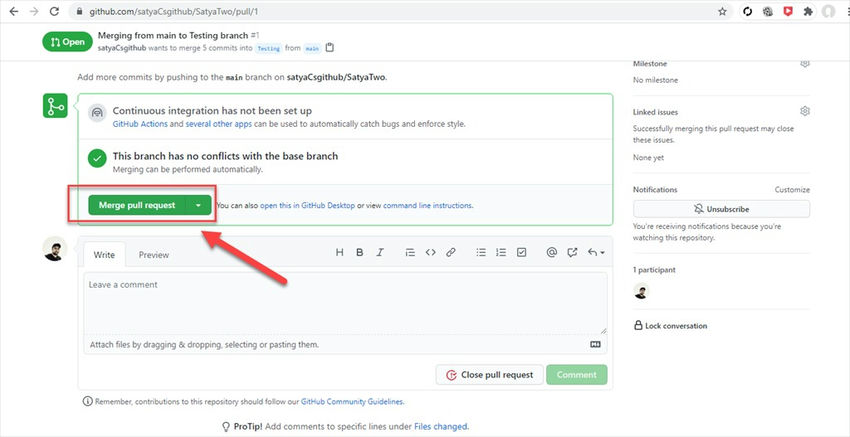
Task: Mention a user with @ icon
Action: 552,252
